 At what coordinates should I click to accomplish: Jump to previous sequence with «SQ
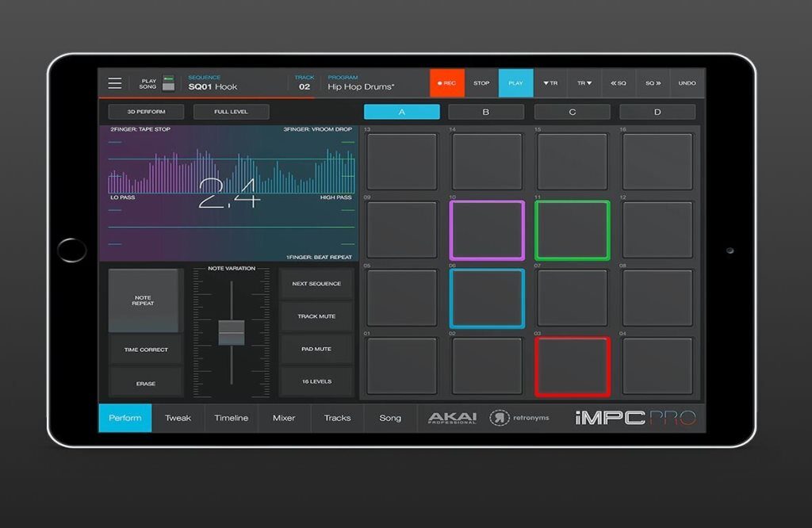(x=619, y=82)
